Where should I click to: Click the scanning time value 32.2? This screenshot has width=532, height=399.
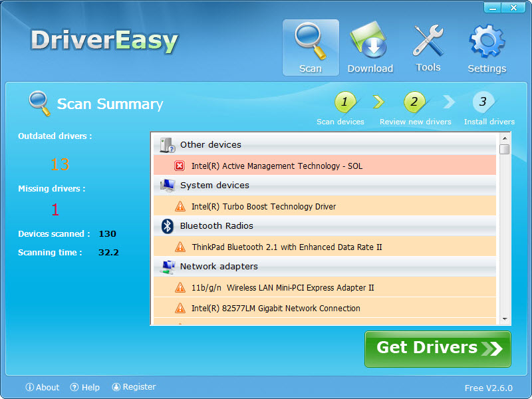click(x=108, y=253)
